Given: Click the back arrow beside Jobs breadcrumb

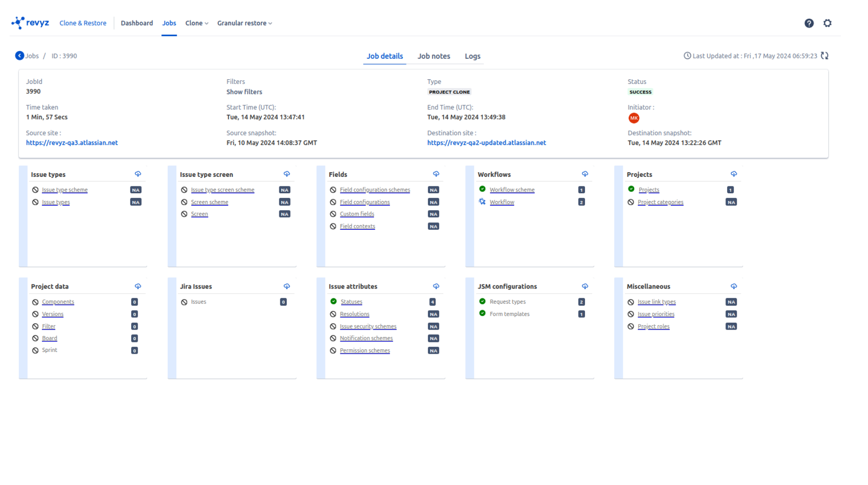Looking at the screenshot, I should coord(20,56).
